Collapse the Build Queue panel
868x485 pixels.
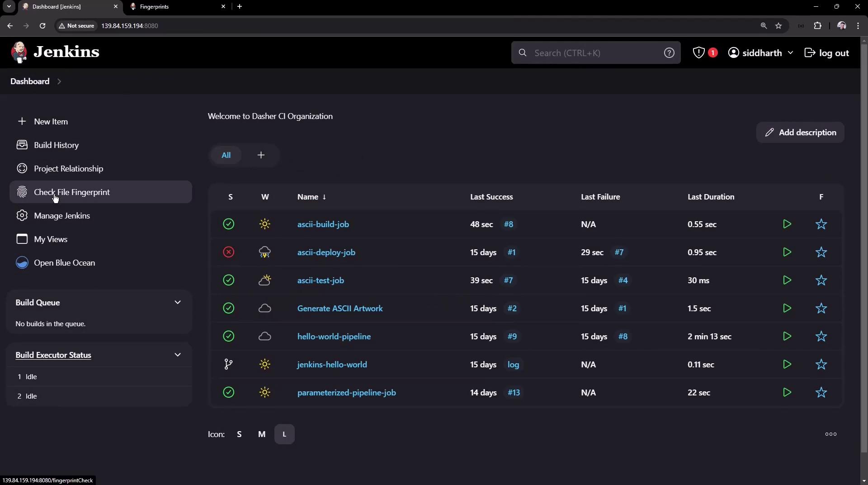point(178,302)
